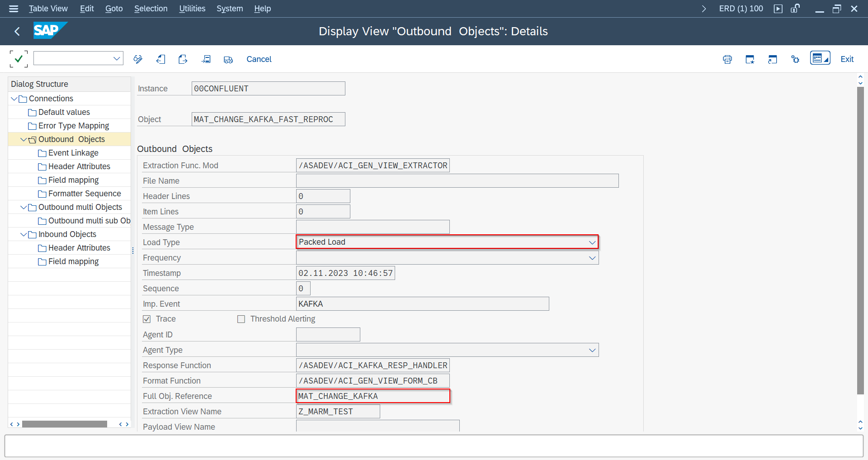Click the generate shortcut icon
The image size is (868, 460).
(773, 59)
